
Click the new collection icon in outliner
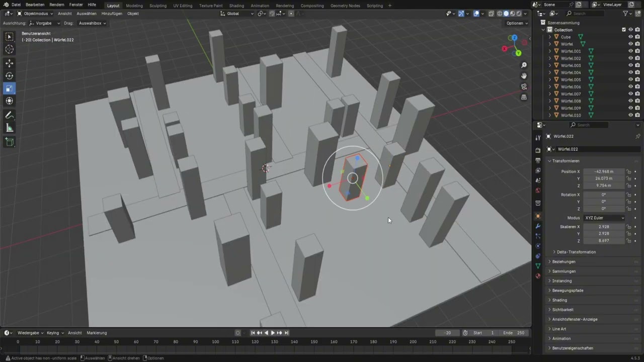[638, 14]
